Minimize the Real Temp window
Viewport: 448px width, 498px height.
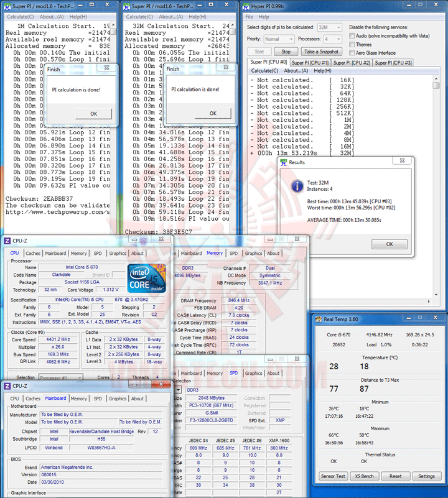[x=409, y=318]
